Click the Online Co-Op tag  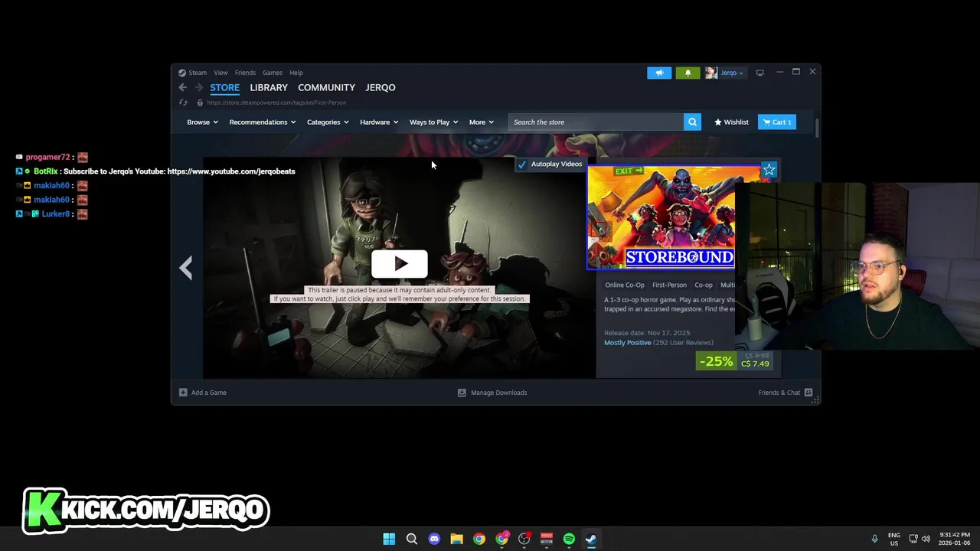click(x=625, y=285)
